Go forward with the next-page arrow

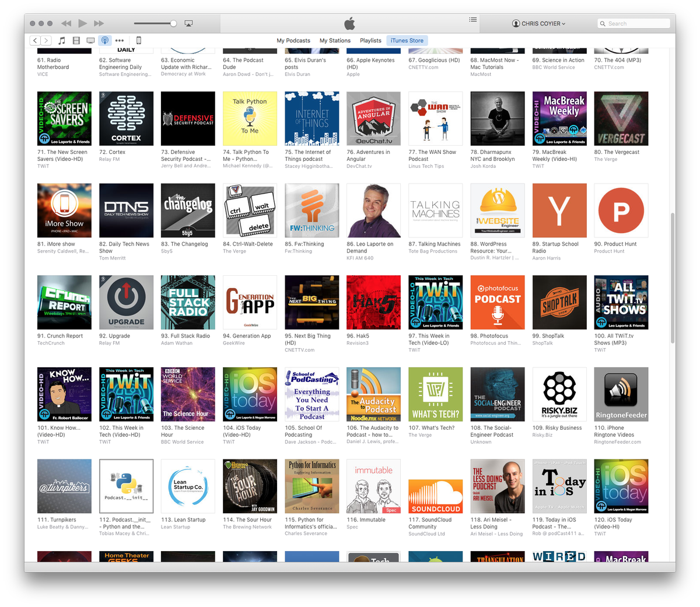click(46, 40)
